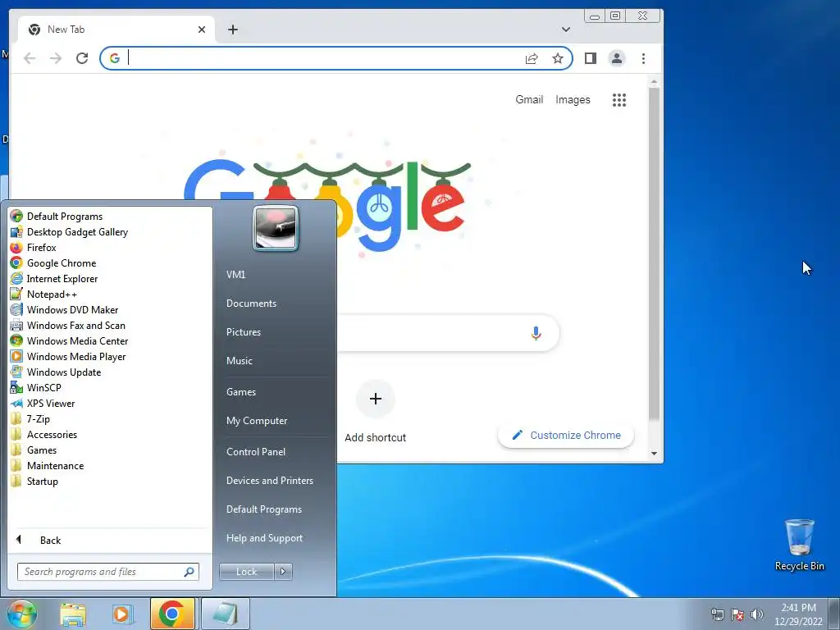Viewport: 840px width, 630px height.
Task: Open XPS Viewer
Action: 50,404
